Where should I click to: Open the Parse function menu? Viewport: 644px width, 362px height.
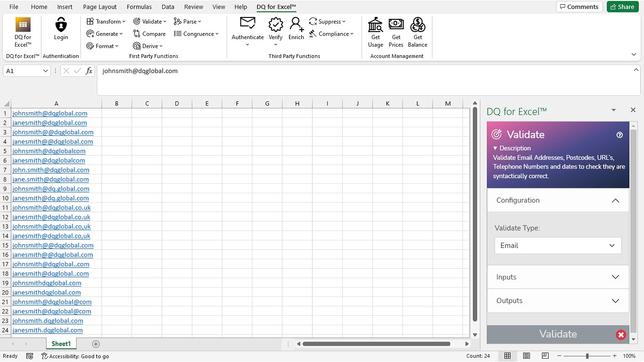click(187, 21)
